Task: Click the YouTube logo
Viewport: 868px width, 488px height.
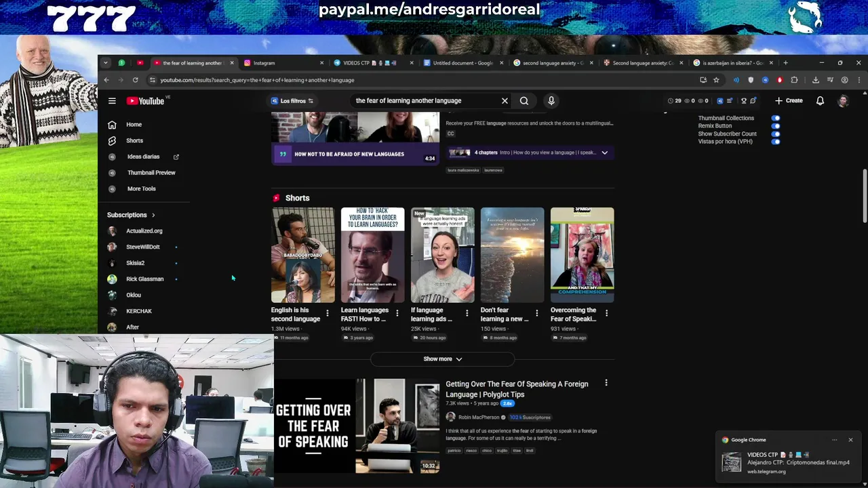Action: pyautogui.click(x=145, y=101)
